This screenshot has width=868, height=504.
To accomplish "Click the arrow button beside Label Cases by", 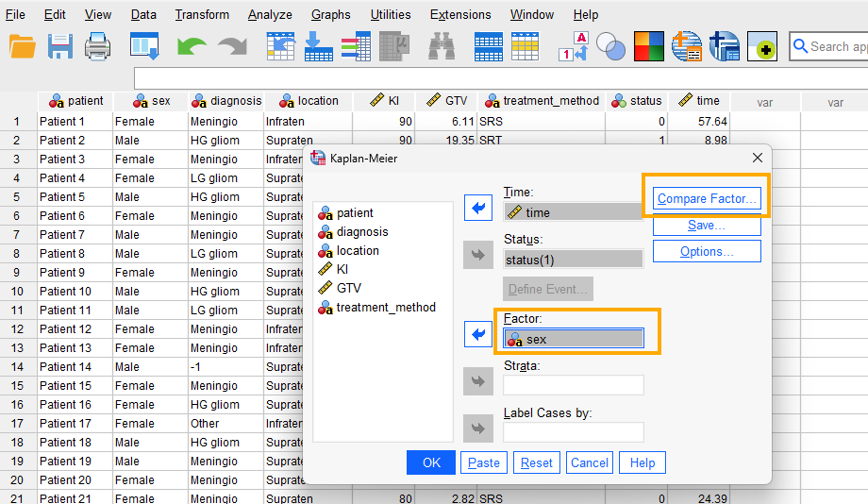I will click(478, 428).
